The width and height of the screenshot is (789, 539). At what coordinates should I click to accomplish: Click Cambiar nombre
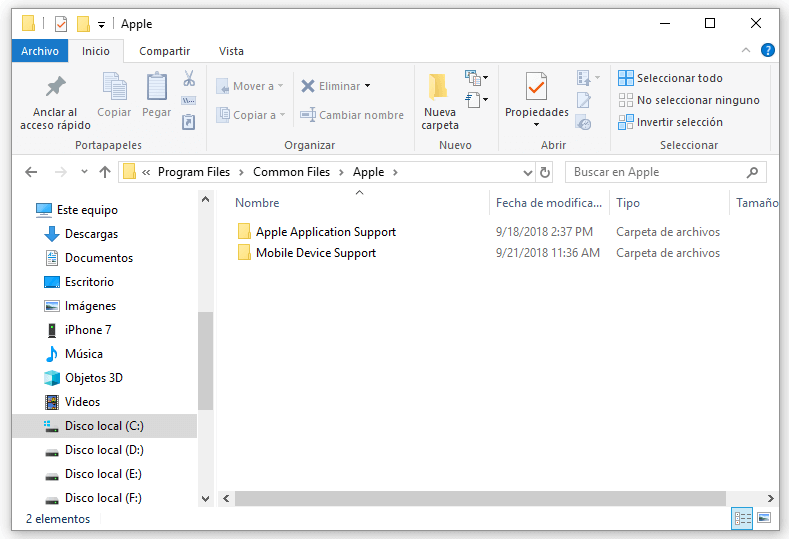pos(352,115)
